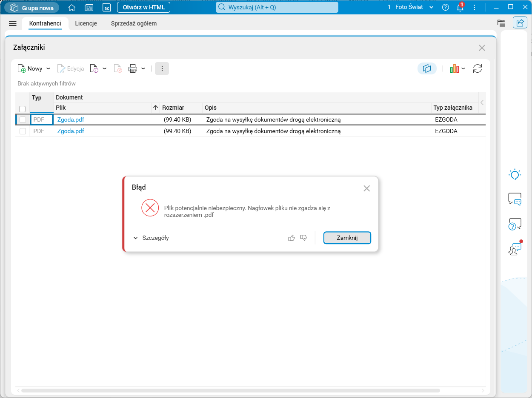Switch to the Kontrahenci tab
This screenshot has width=532, height=398.
coord(45,23)
